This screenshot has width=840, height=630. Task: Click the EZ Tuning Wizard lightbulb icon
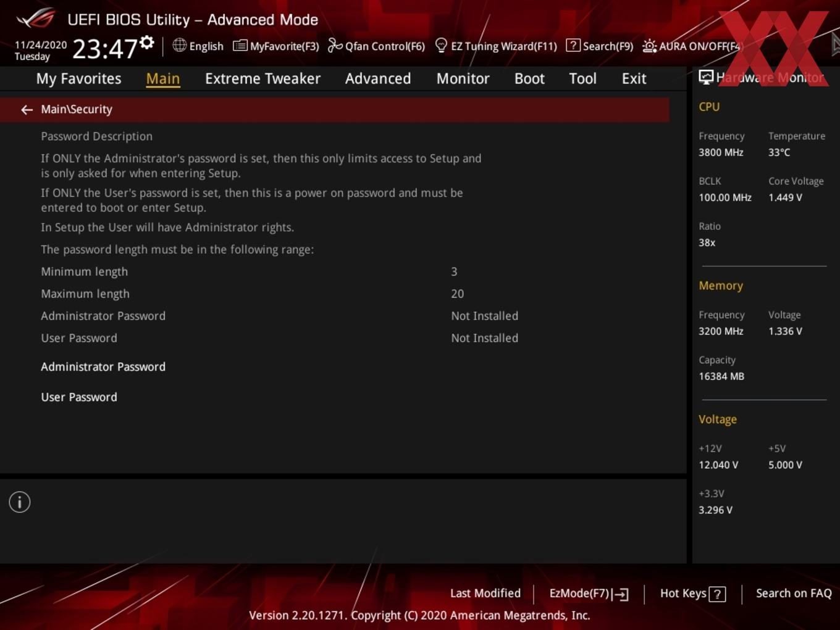(441, 45)
